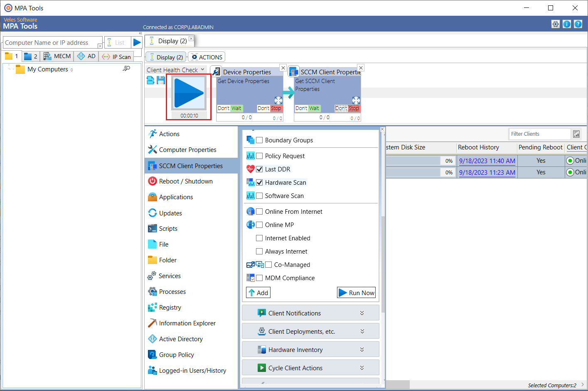Check the Policy Request checkbox
Screen dimensions: 588x391
point(259,156)
